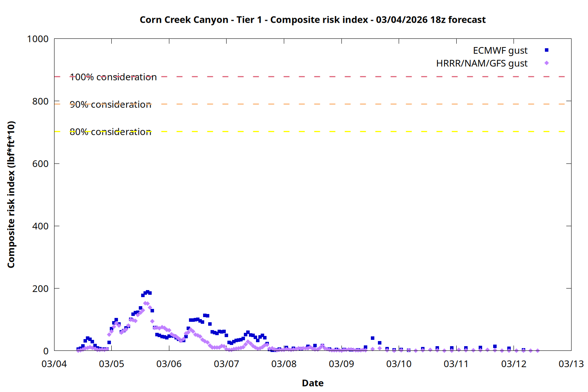
Task: Click the highest blue ECMWF peak data point
Action: [x=147, y=292]
